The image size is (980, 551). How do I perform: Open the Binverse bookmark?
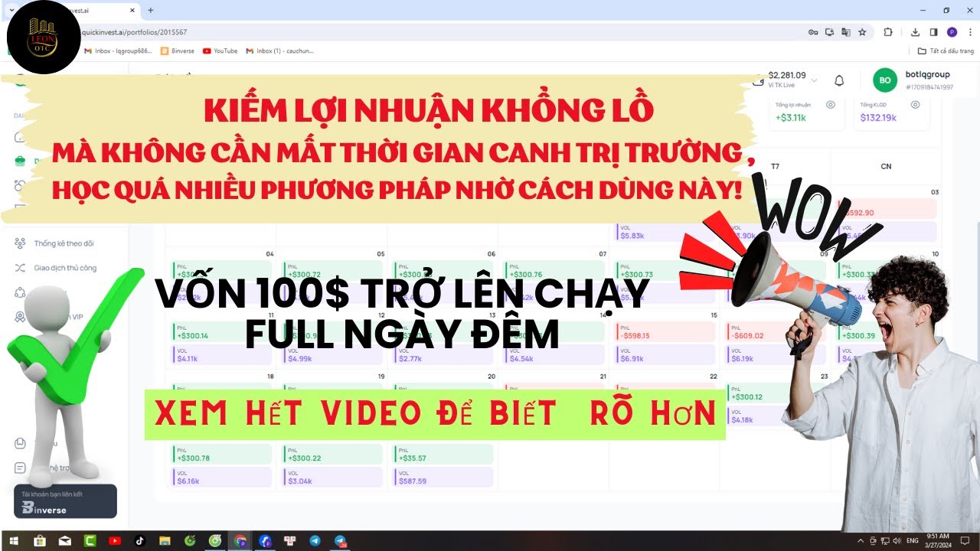pyautogui.click(x=178, y=51)
